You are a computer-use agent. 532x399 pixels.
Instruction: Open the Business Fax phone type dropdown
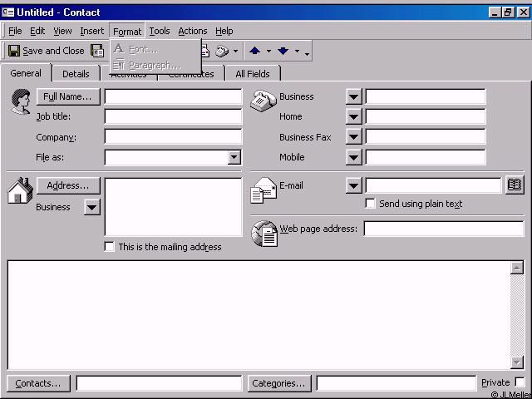point(354,137)
